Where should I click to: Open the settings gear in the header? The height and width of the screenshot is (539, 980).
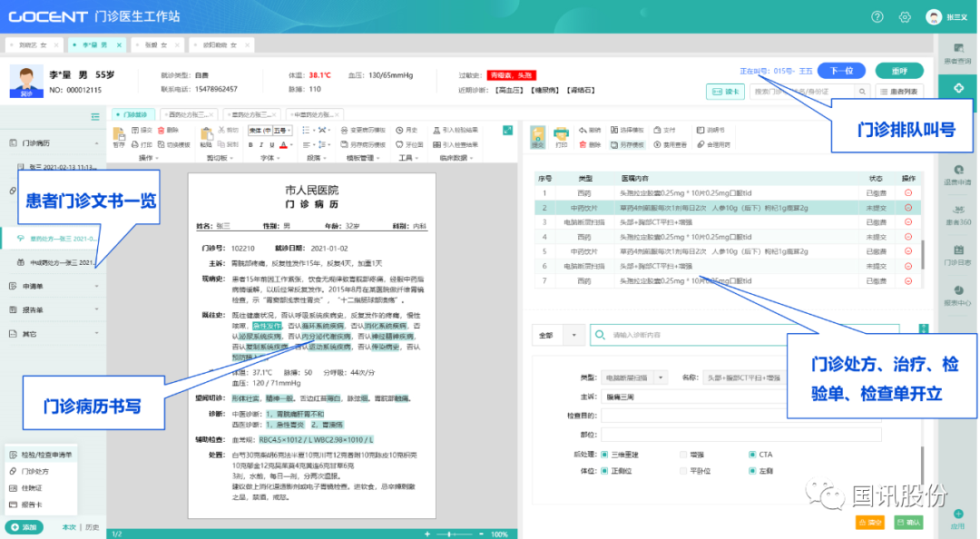[905, 17]
